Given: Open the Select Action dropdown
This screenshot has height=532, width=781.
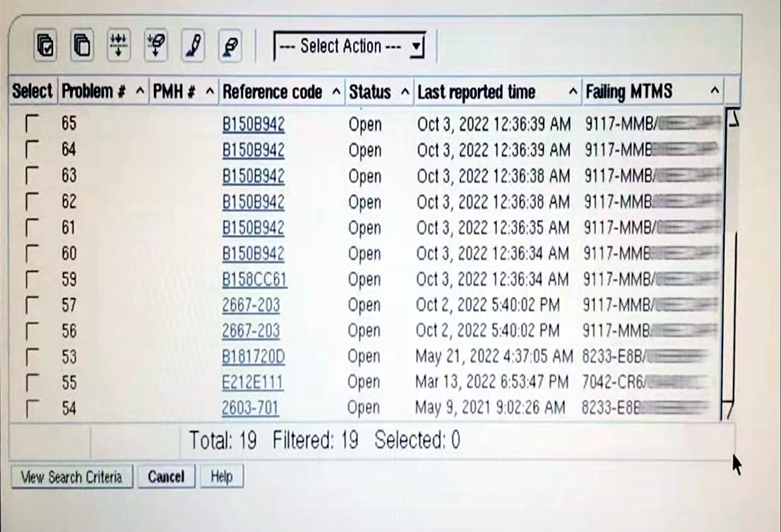Looking at the screenshot, I should (350, 47).
